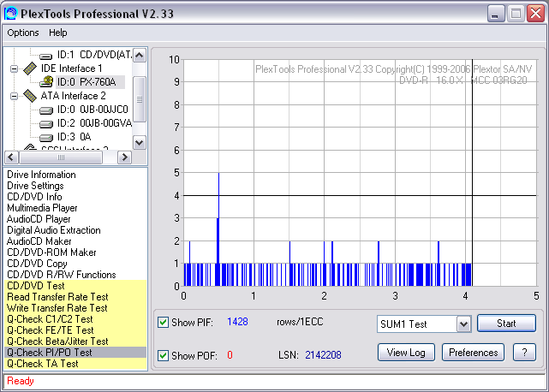Open AudioCD Maker

pyautogui.click(x=39, y=241)
